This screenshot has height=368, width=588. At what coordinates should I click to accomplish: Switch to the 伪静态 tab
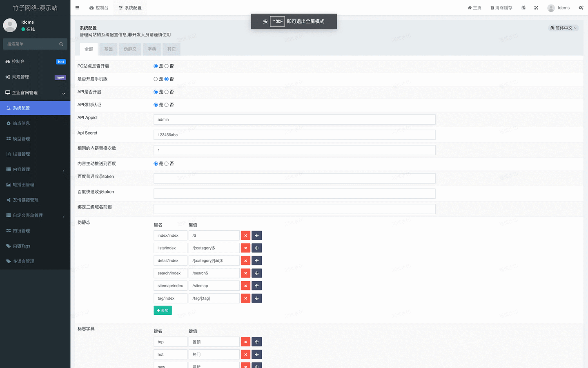[x=130, y=49]
